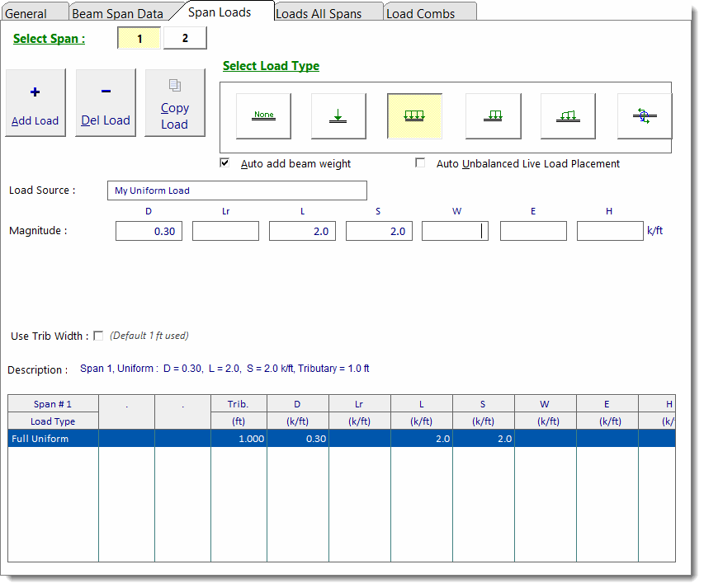Click the Copy Load button
Screen dimensions: 704x588
(x=175, y=103)
